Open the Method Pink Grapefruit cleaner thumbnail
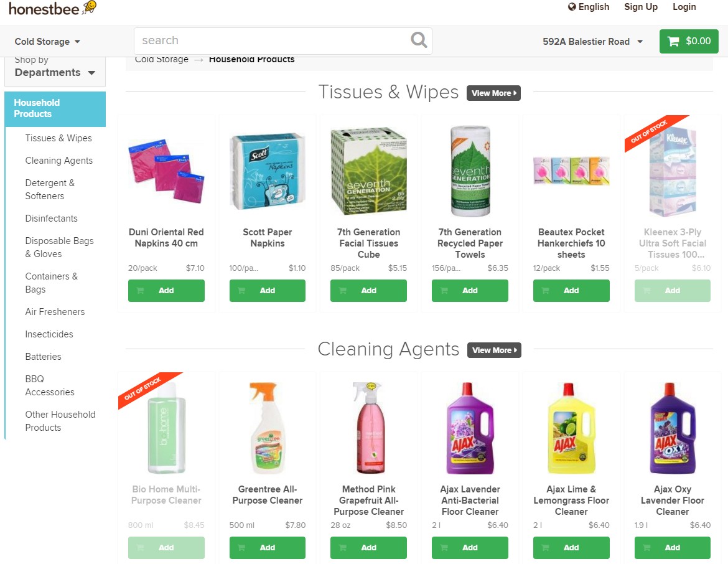Viewport: 728px width, 564px height. click(368, 428)
